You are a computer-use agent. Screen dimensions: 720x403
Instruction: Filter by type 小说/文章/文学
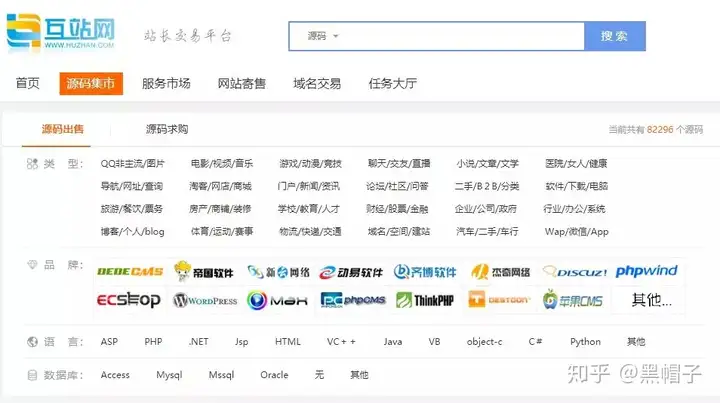(x=488, y=163)
